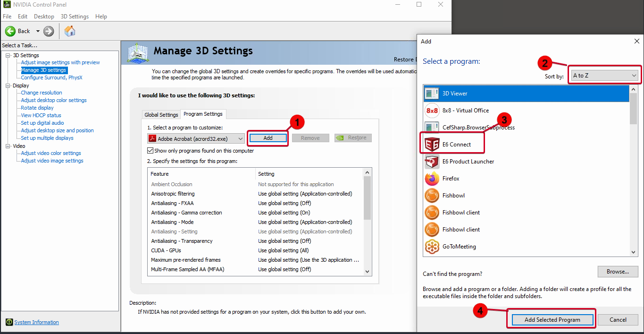Select Antialiasing - Transparency row
Image resolution: width=644 pixels, height=334 pixels.
click(255, 241)
